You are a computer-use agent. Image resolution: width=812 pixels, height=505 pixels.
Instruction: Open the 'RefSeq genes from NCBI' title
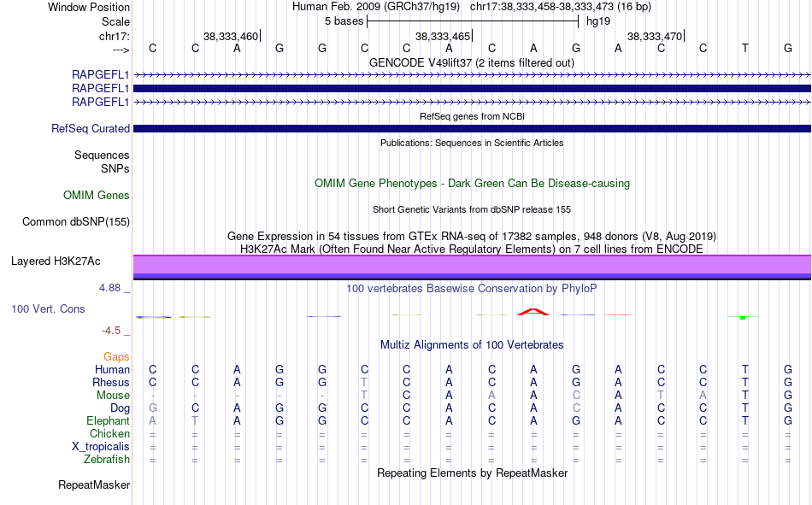472,116
